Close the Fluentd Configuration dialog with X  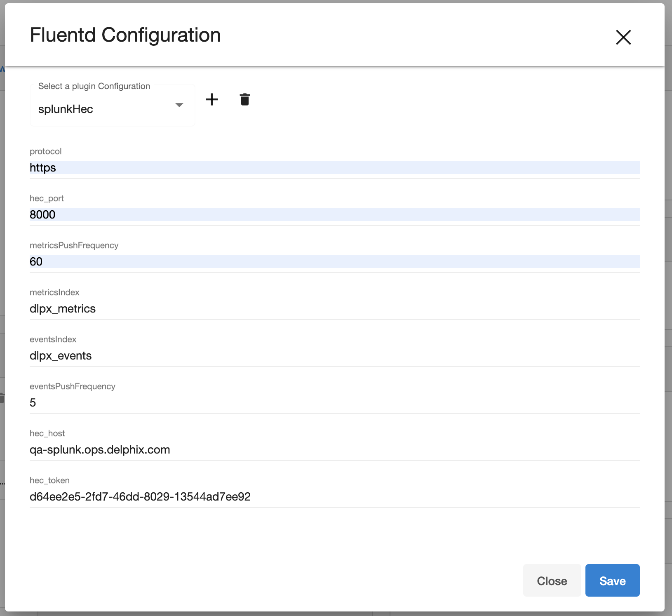coord(623,37)
